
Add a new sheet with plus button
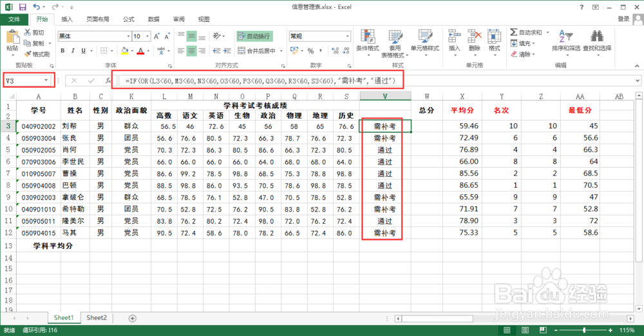pyautogui.click(x=132, y=319)
